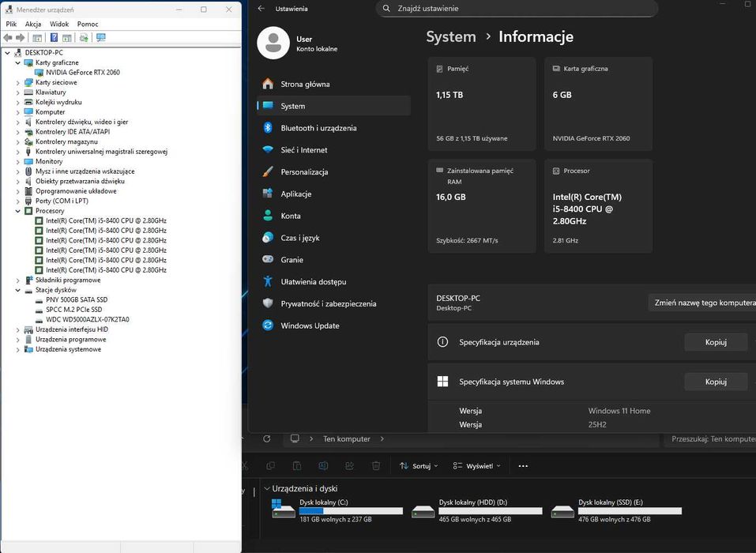The height and width of the screenshot is (553, 756).
Task: Click the Back arrow in Device Manager toolbar
Action: click(x=8, y=38)
